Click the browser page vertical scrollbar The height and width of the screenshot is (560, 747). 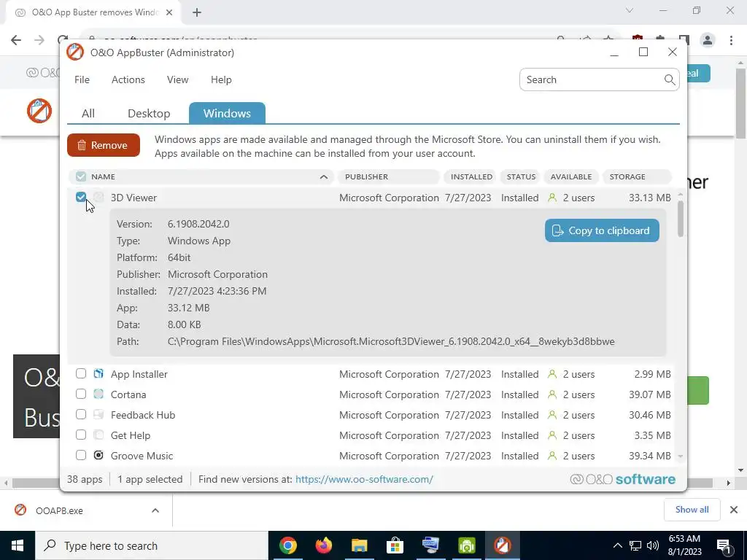pos(740,103)
